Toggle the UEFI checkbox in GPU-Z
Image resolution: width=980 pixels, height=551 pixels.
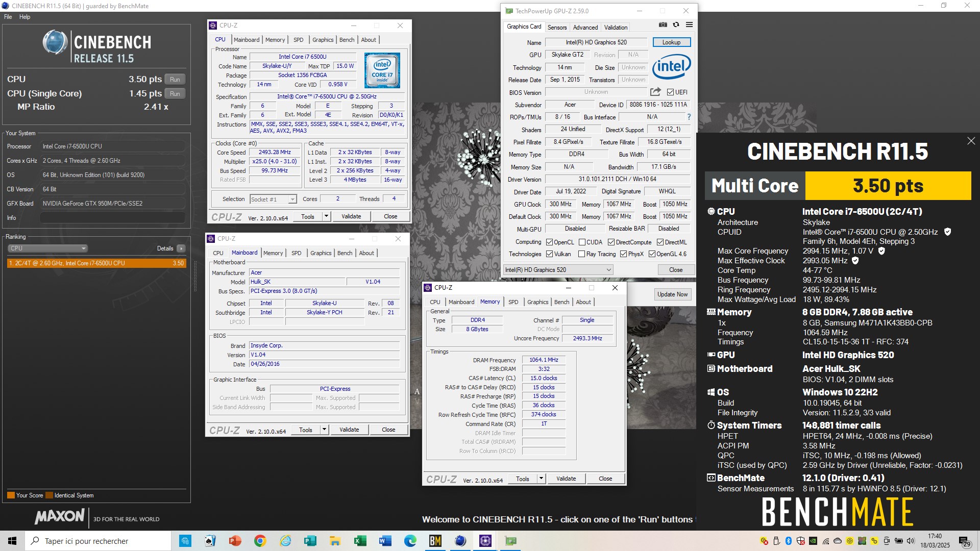(670, 92)
